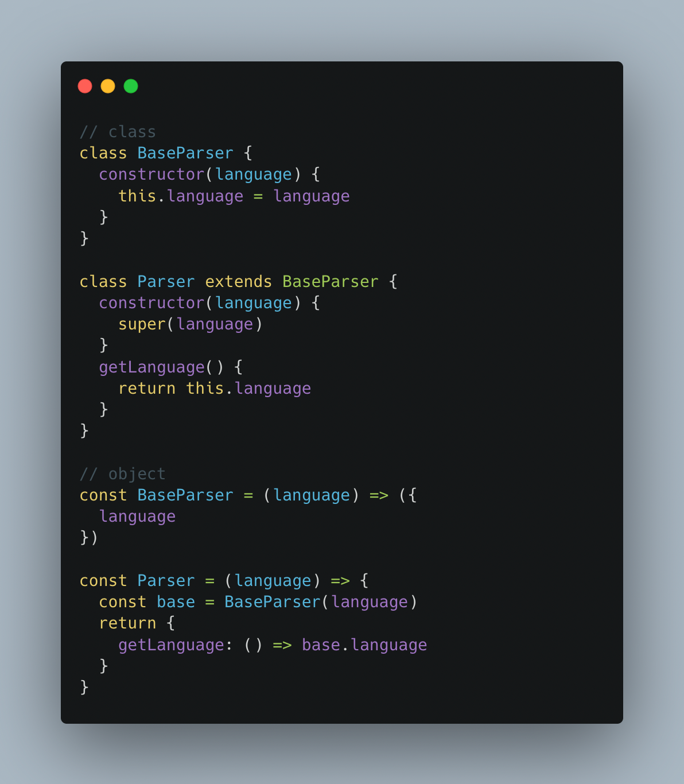Viewport: 684px width, 784px height.
Task: Click 'BaseParser' after the extends keyword
Action: tap(331, 282)
